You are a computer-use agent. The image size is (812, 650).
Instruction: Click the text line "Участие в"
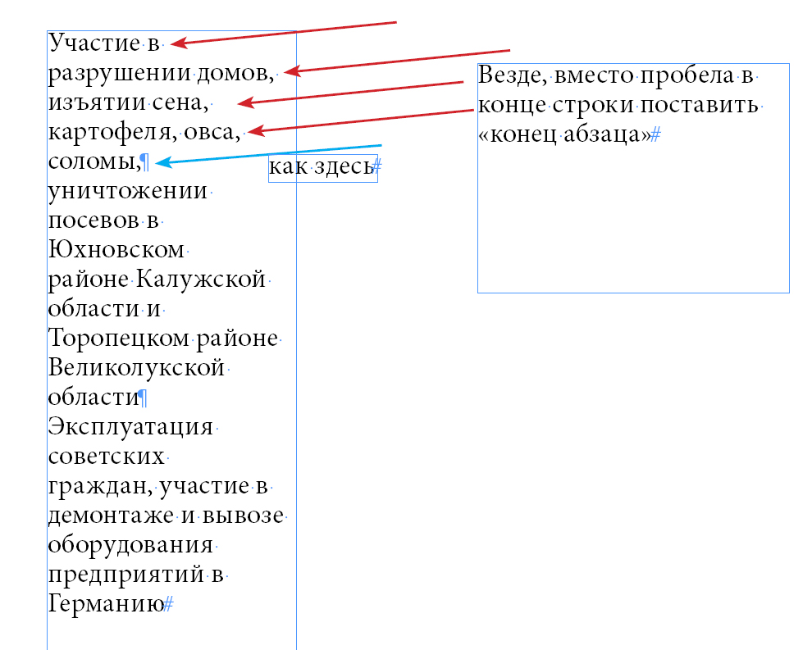pyautogui.click(x=104, y=43)
